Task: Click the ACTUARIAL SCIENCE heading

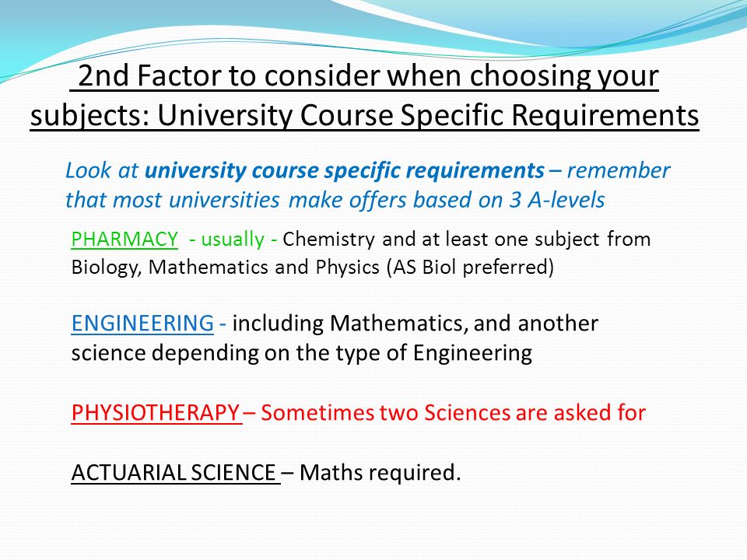Action: tap(174, 472)
